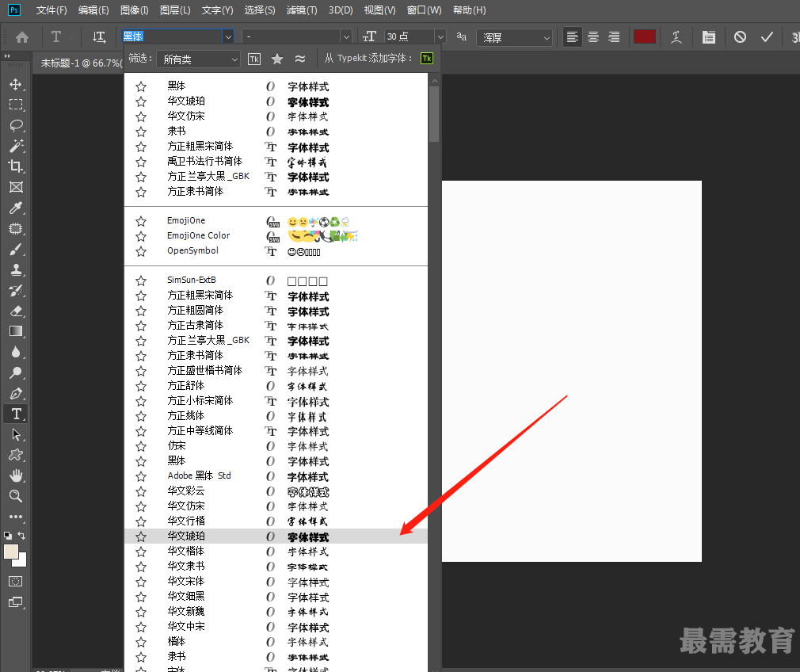The width and height of the screenshot is (800, 672).
Task: Commit current text edits with checkmark
Action: [767, 36]
